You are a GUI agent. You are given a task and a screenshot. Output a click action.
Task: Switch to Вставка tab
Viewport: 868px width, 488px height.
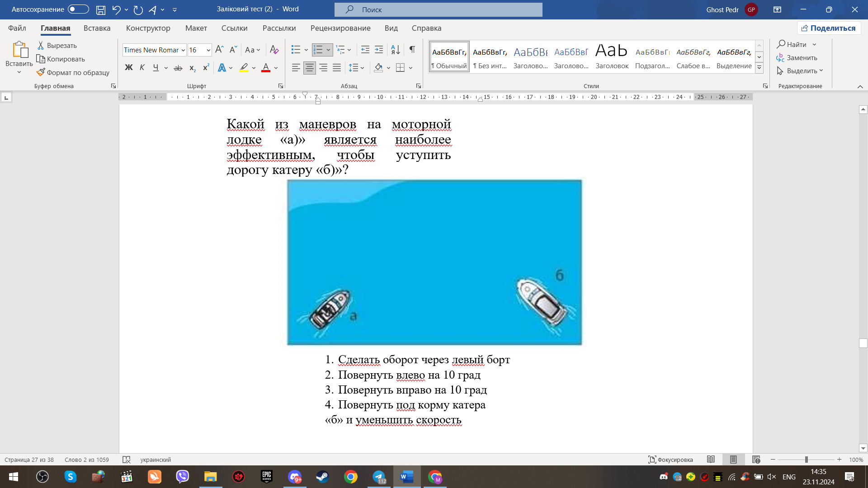pyautogui.click(x=97, y=28)
